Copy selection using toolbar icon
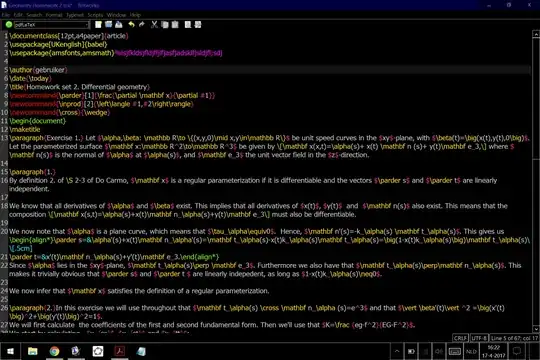The height and width of the screenshot is (360, 540). point(165,24)
